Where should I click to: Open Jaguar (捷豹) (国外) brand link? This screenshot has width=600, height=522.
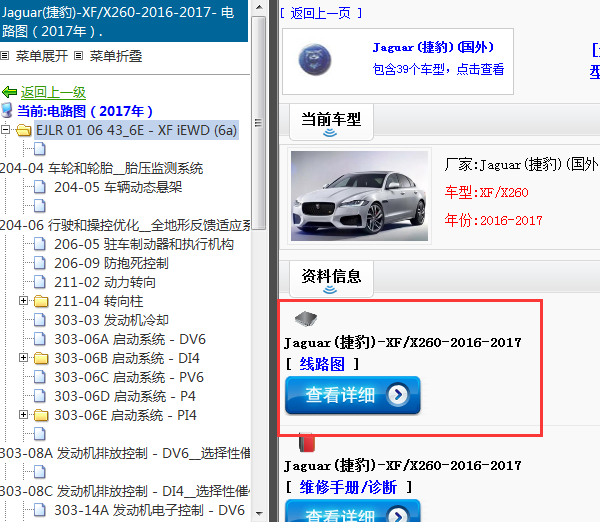click(433, 47)
